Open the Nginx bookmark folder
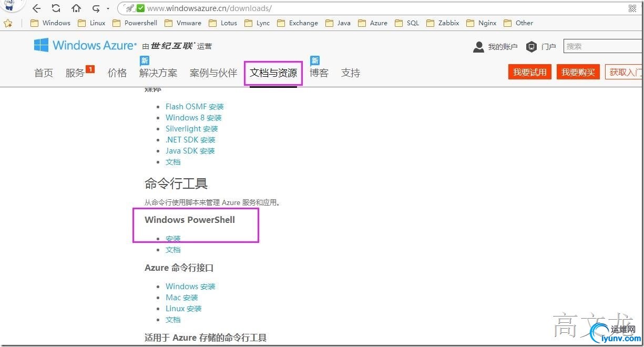 point(481,23)
